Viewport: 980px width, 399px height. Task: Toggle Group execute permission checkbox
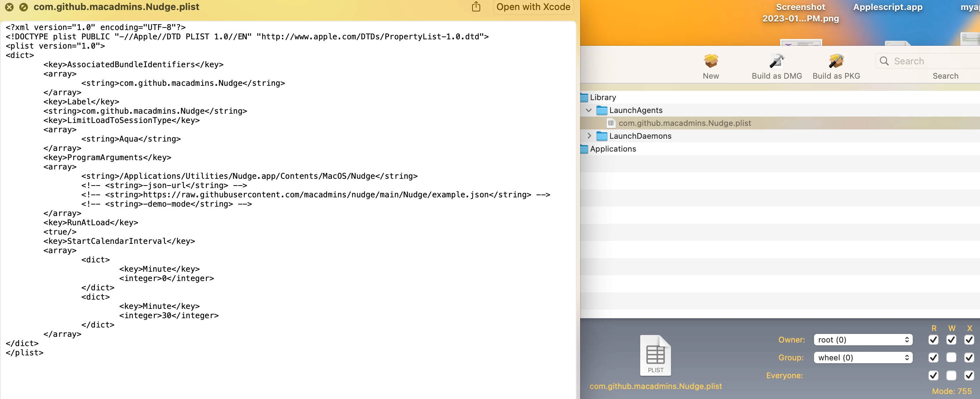tap(969, 358)
